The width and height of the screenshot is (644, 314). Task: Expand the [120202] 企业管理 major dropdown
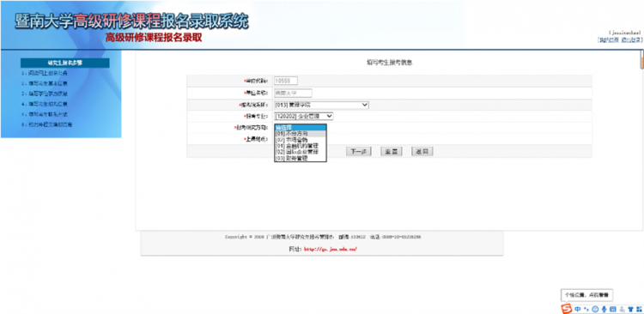coord(304,116)
